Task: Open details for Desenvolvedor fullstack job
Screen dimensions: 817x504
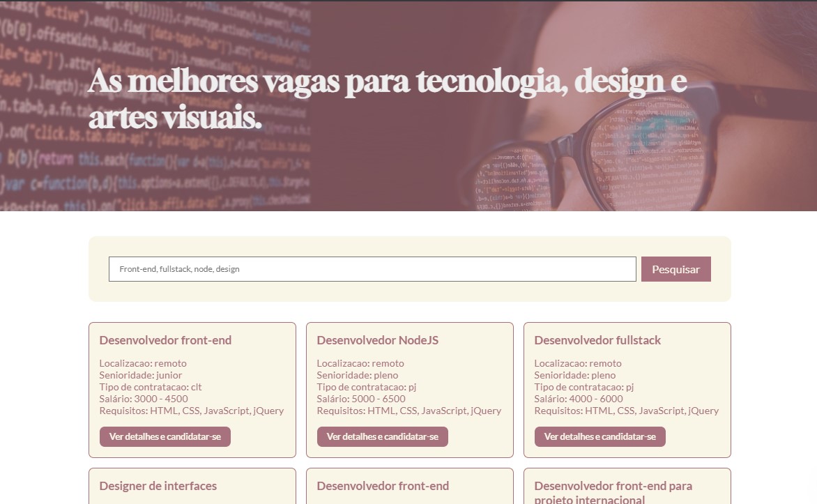Action: [600, 437]
